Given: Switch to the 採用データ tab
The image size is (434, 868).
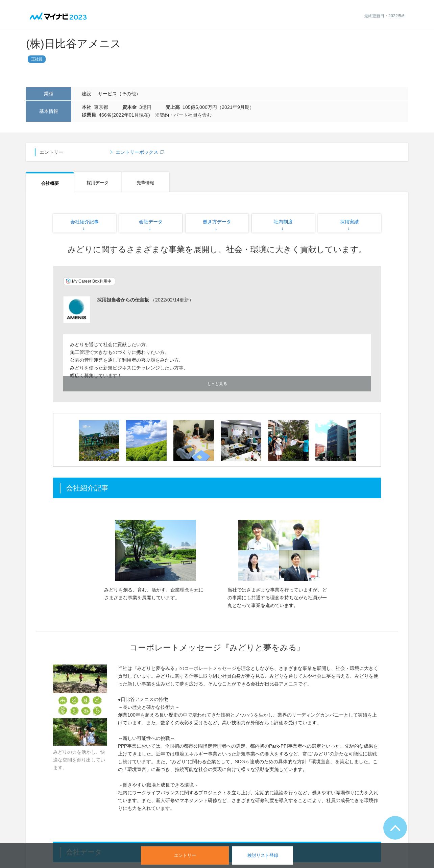Looking at the screenshot, I should [x=97, y=183].
